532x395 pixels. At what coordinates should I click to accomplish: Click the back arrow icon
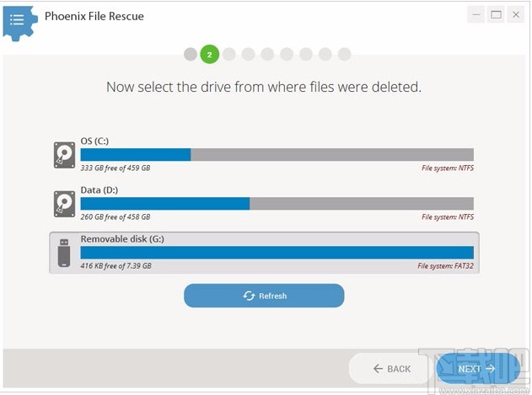point(377,368)
